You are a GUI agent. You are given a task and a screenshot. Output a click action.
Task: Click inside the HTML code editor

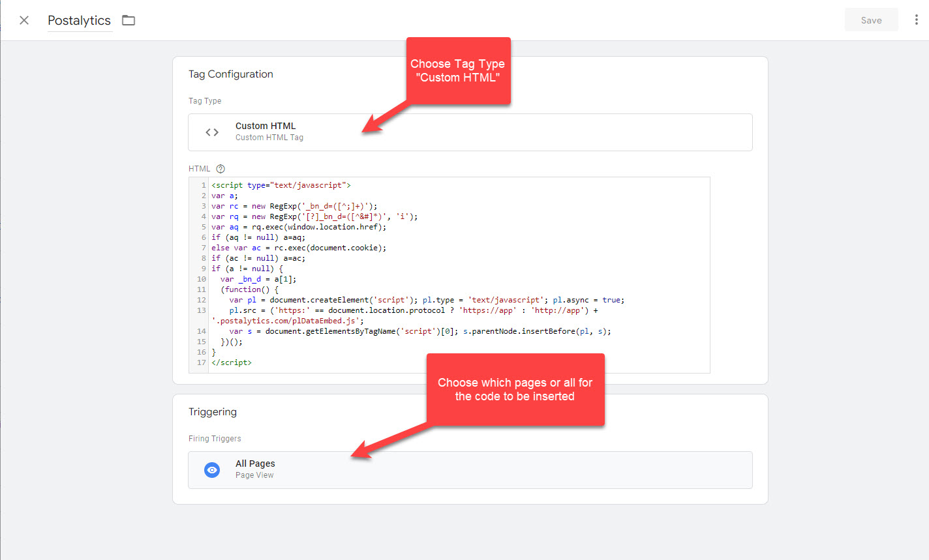[449, 275]
